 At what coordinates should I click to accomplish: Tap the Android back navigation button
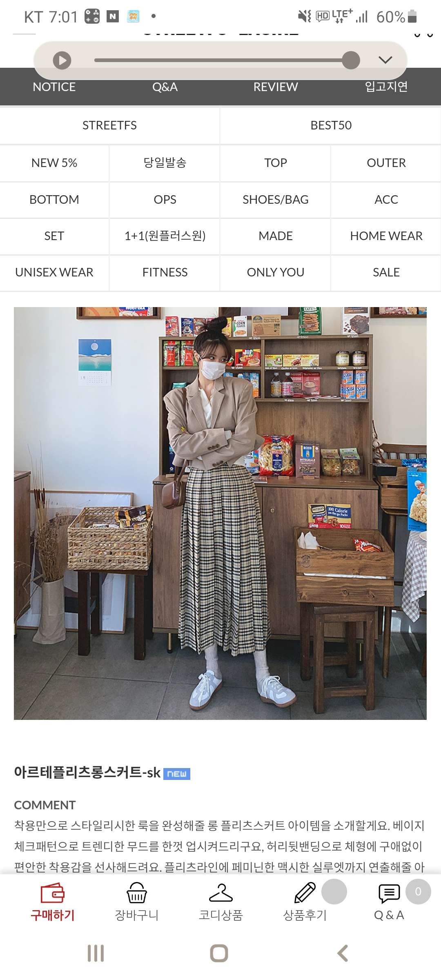[343, 953]
